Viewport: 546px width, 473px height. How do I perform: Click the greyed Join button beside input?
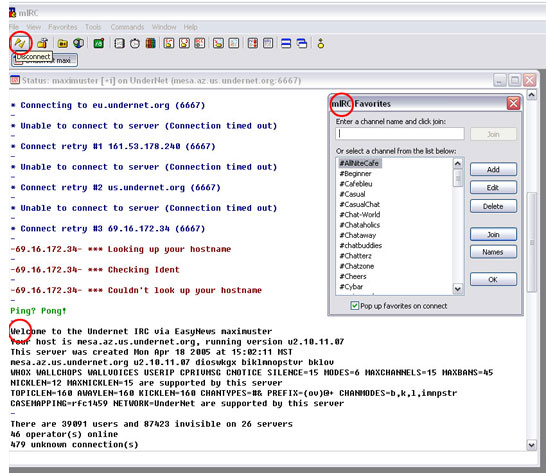493,134
